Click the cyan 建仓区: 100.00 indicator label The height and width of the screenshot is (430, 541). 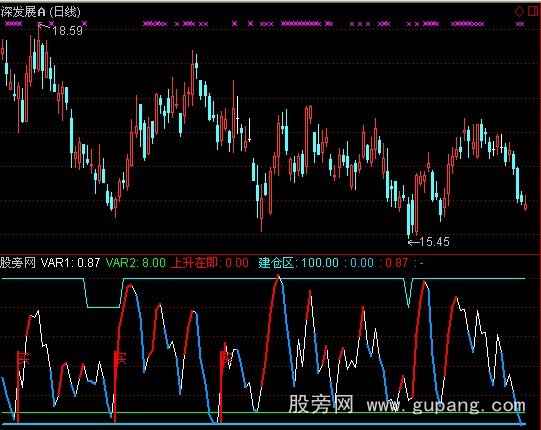[x=298, y=263]
